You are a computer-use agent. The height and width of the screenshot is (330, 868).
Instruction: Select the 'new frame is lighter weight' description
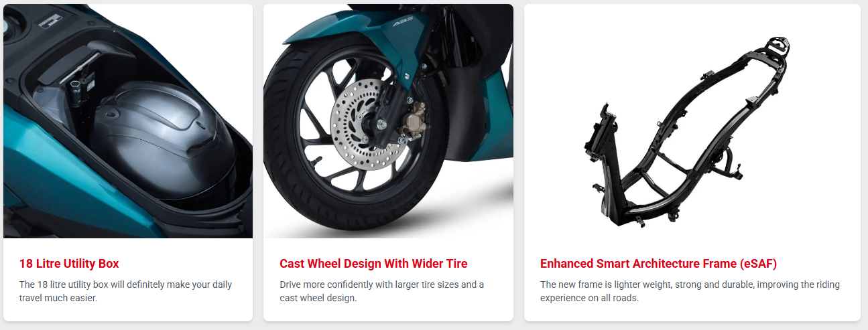[690, 291]
